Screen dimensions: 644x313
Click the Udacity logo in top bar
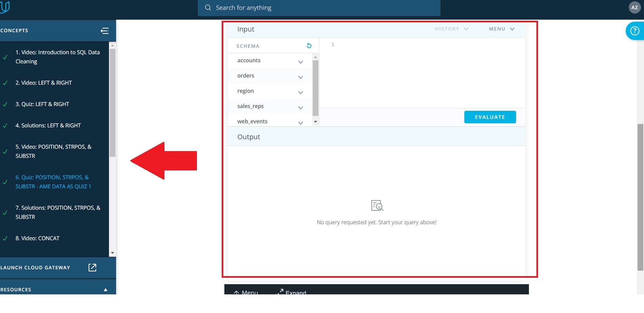click(6, 7)
